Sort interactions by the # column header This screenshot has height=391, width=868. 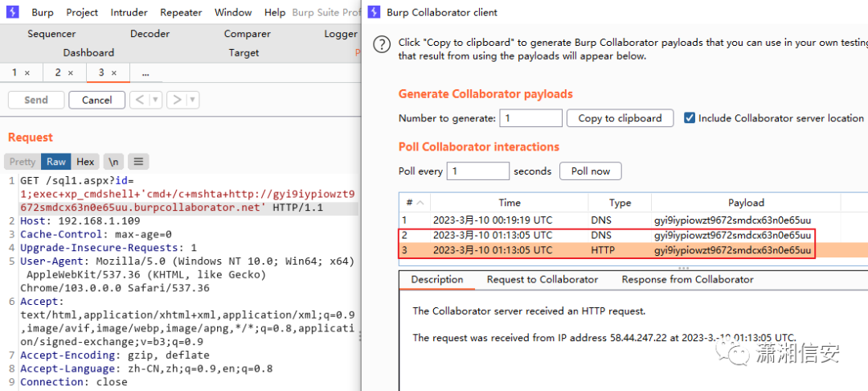414,203
